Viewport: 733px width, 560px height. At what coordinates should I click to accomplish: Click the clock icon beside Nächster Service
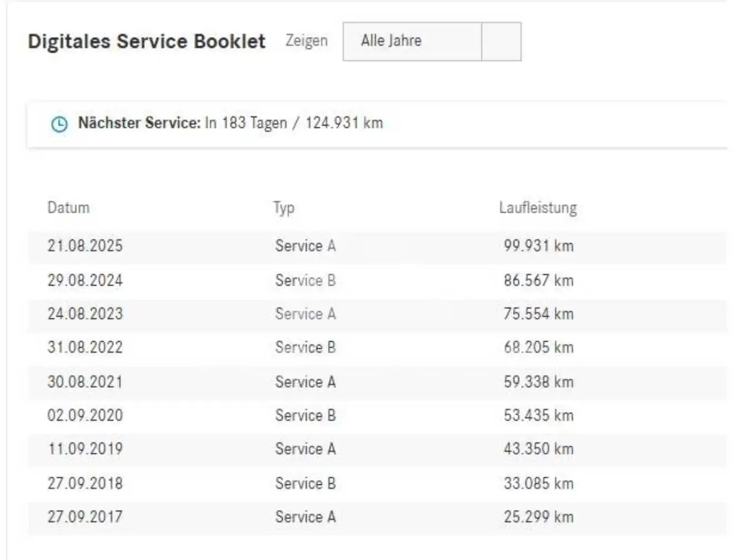[59, 124]
